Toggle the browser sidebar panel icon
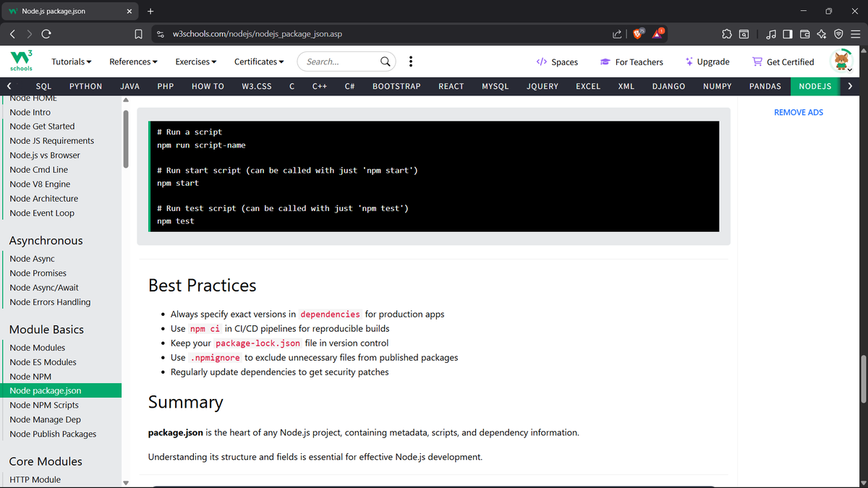 [x=788, y=34]
